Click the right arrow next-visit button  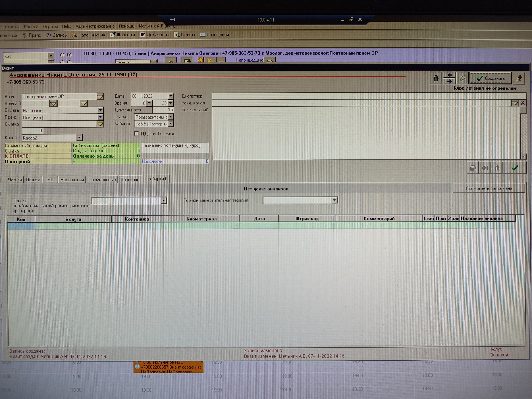pos(449,82)
